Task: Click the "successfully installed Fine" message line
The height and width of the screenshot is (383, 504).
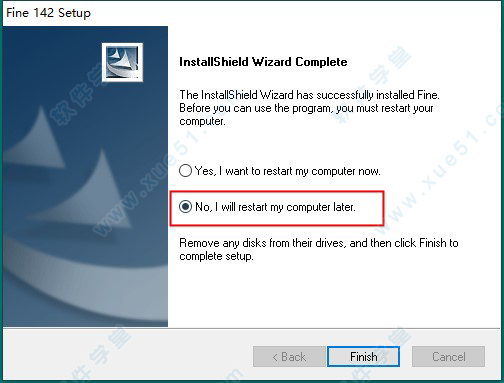Action: pos(309,95)
